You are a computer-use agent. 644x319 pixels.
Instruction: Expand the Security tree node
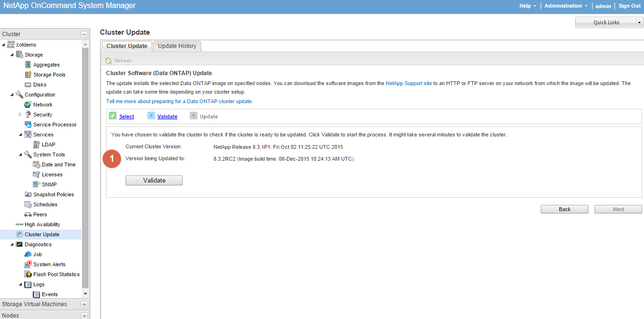coord(20,115)
